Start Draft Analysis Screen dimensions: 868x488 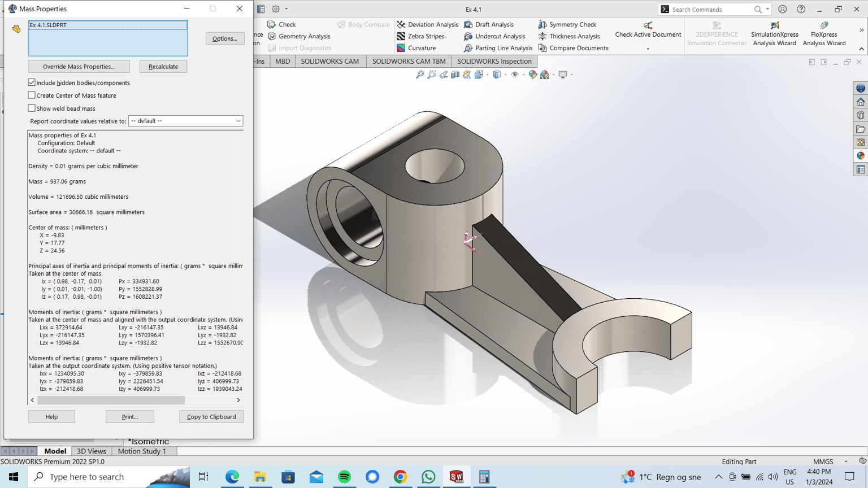[489, 24]
